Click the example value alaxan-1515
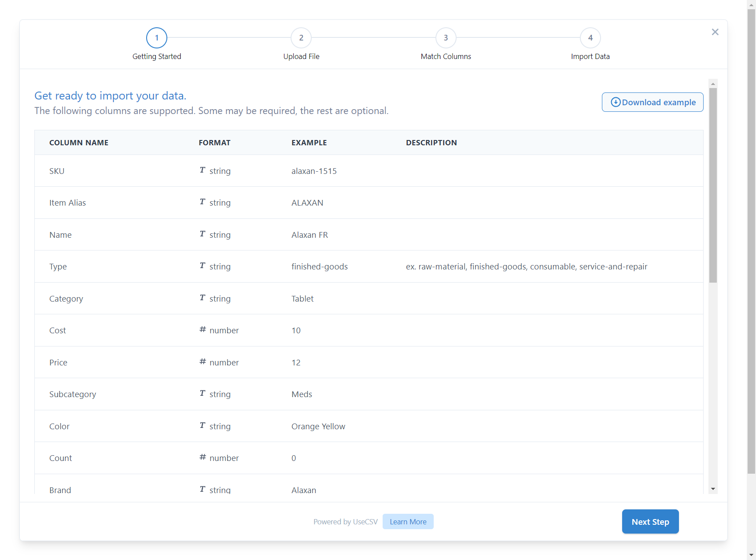Image resolution: width=756 pixels, height=560 pixels. 314,171
